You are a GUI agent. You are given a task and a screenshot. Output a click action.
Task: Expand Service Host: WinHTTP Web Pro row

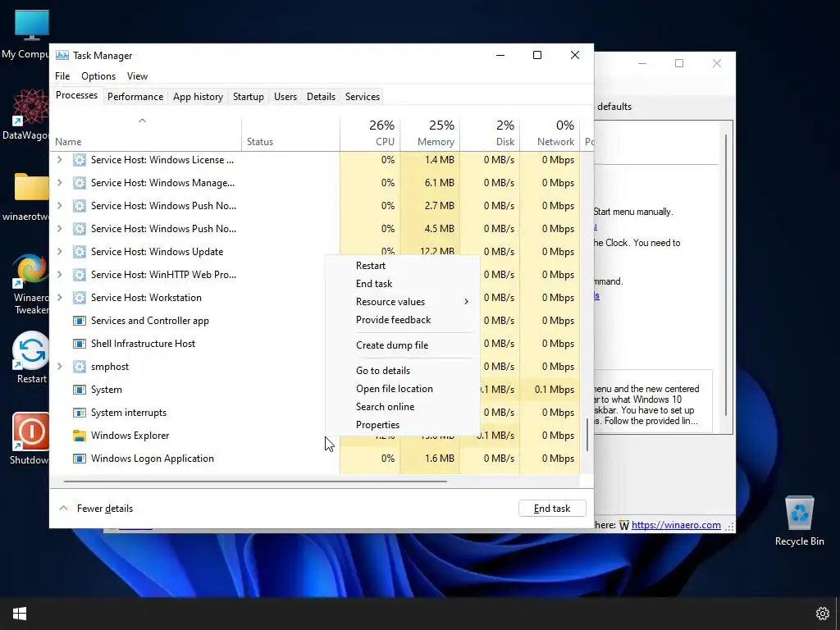[x=59, y=275]
